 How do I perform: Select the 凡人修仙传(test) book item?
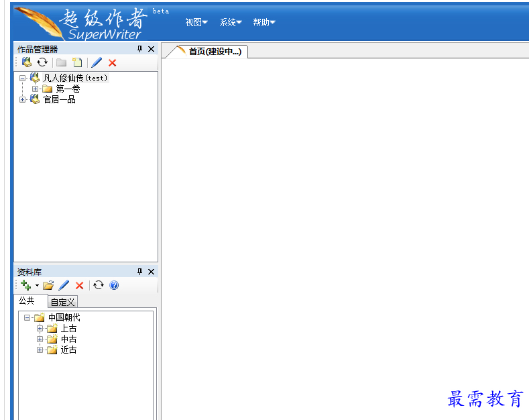[75, 78]
